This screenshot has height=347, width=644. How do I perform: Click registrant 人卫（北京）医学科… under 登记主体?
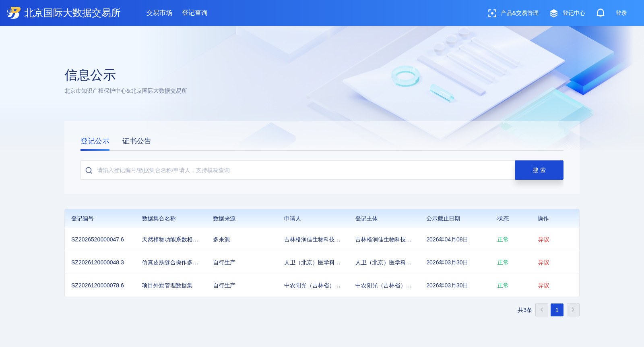point(384,262)
